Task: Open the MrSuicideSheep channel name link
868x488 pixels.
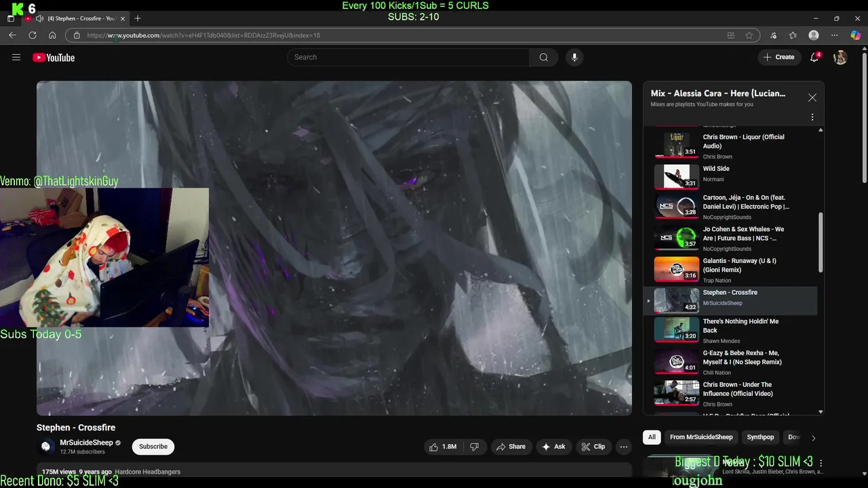Action: coord(86,443)
